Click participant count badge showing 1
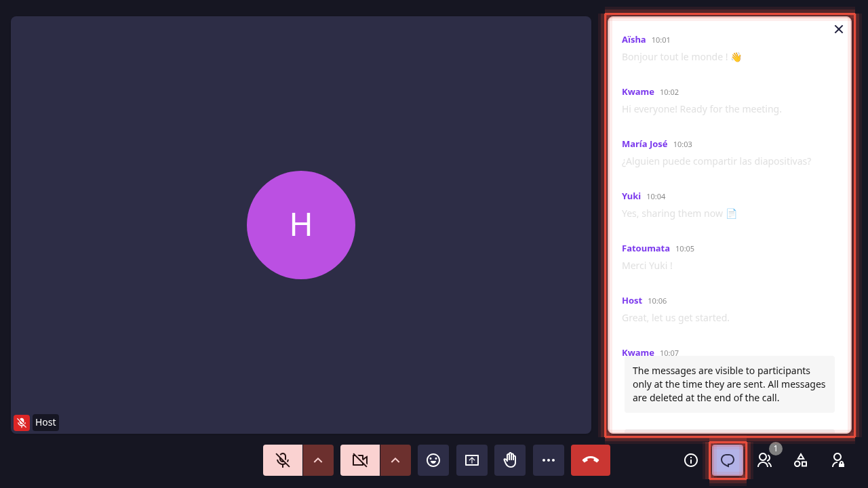Image resolution: width=868 pixels, height=488 pixels. (776, 449)
